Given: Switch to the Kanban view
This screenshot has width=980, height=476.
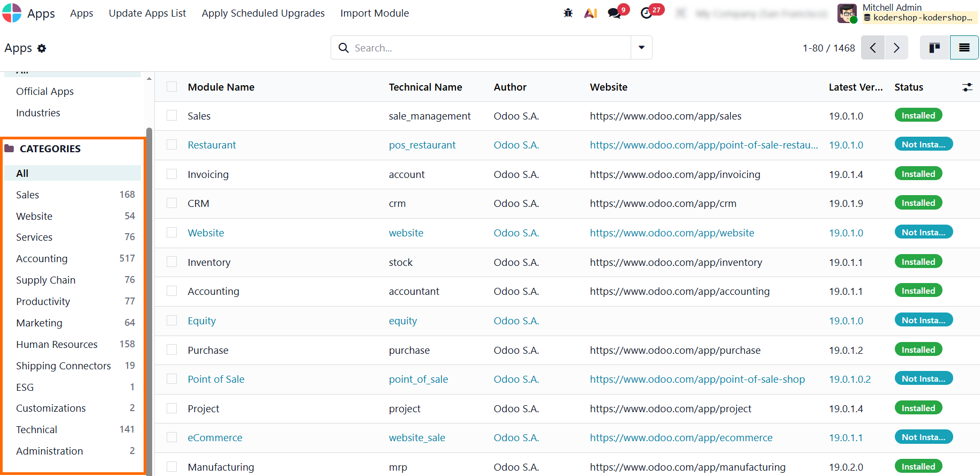Looking at the screenshot, I should coord(935,48).
